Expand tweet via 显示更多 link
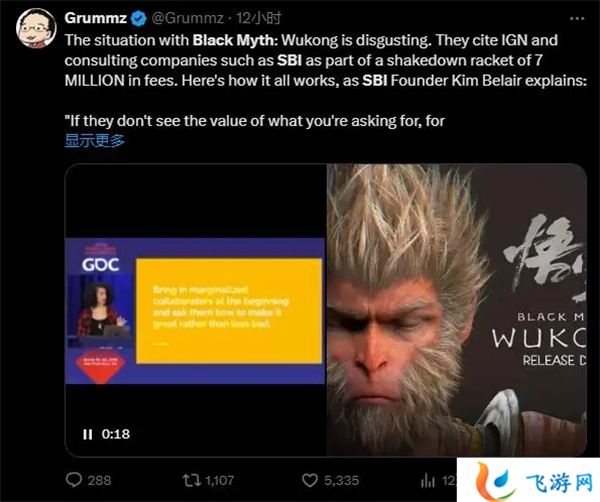Image resolution: width=600 pixels, height=502 pixels. pyautogui.click(x=95, y=140)
